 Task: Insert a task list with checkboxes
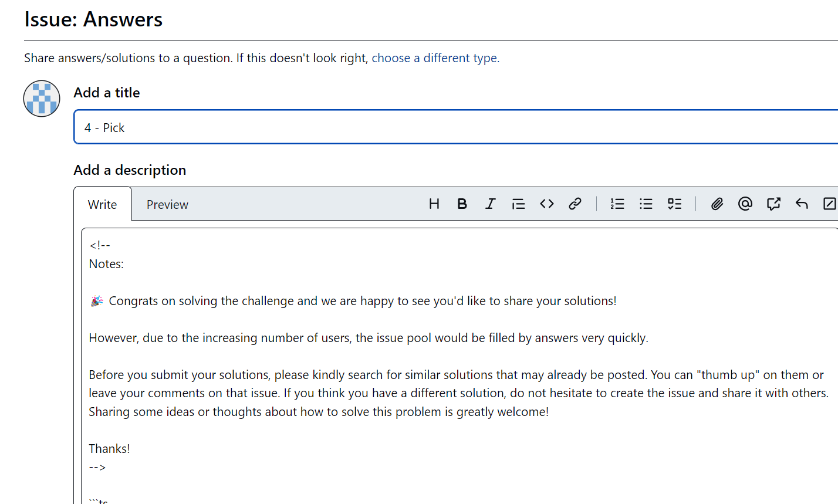point(675,204)
